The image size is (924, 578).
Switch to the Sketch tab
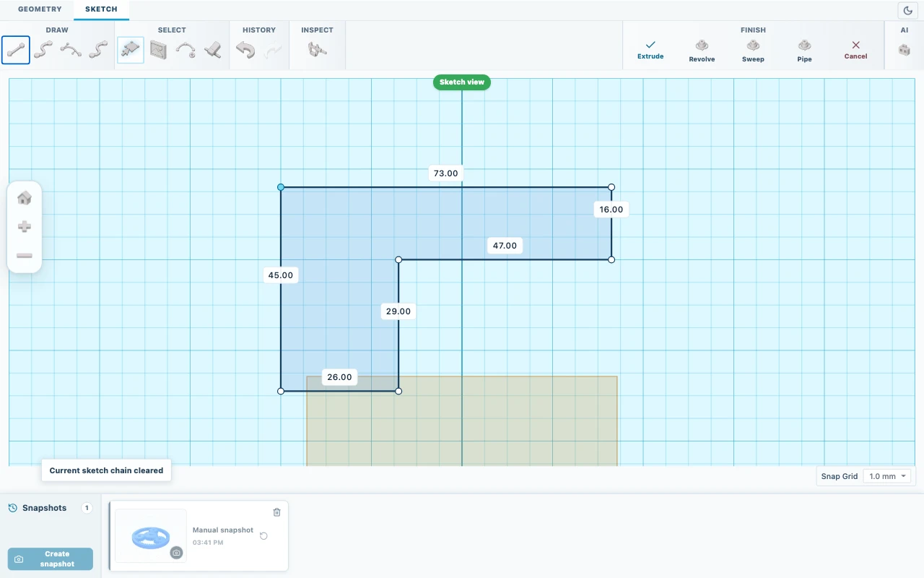tap(101, 9)
